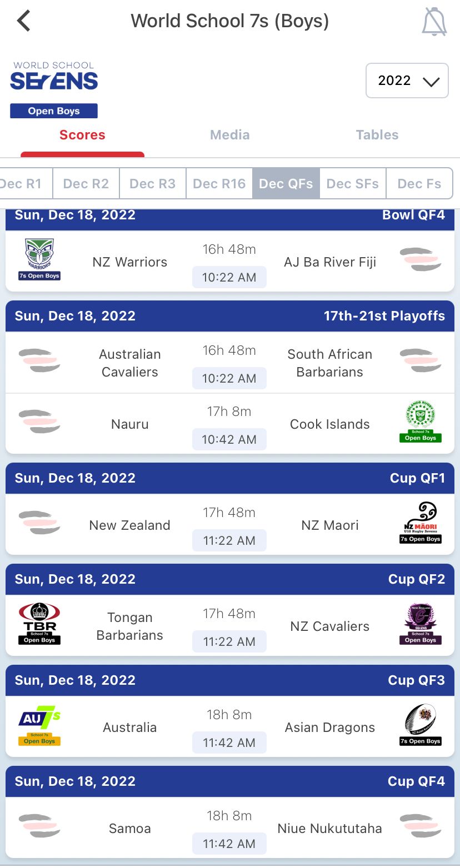The height and width of the screenshot is (868, 460).
Task: Select the Scores tab
Action: 82,135
